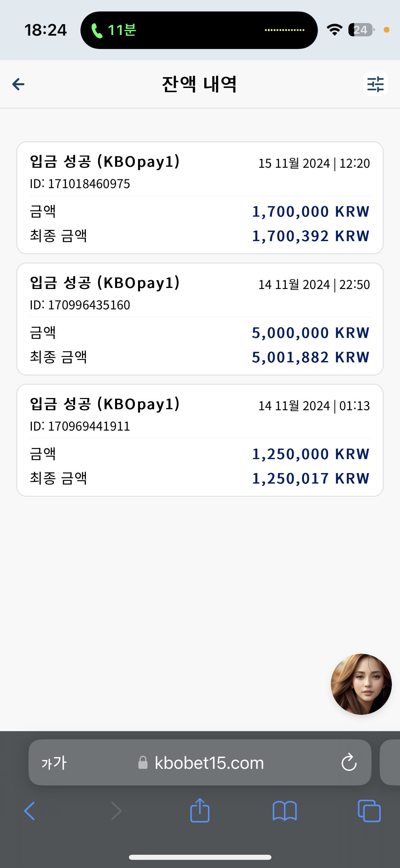
Task: Reload the page with the refresh icon
Action: coord(349,762)
